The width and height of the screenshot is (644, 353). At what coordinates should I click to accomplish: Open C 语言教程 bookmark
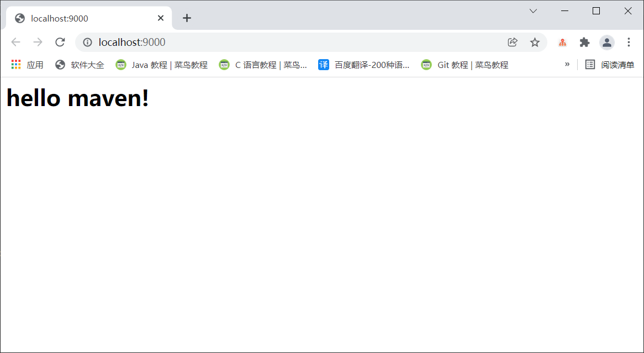(263, 65)
